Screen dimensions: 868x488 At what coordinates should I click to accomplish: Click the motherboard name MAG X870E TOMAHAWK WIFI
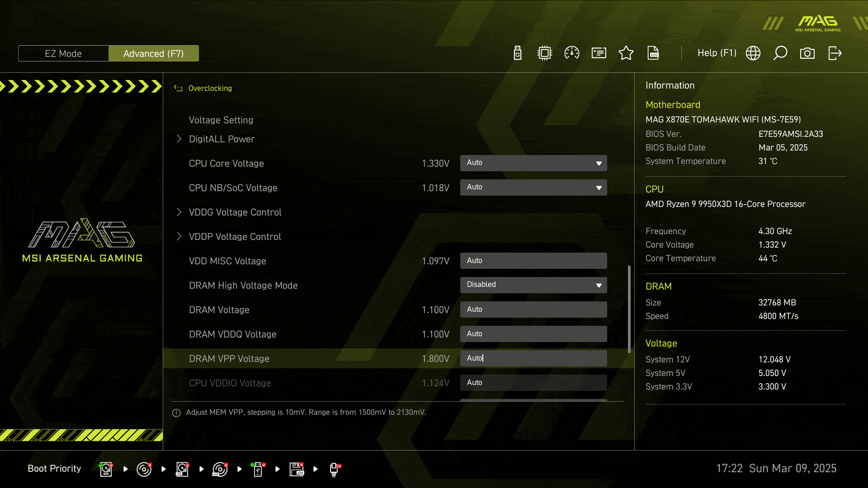pyautogui.click(x=723, y=120)
